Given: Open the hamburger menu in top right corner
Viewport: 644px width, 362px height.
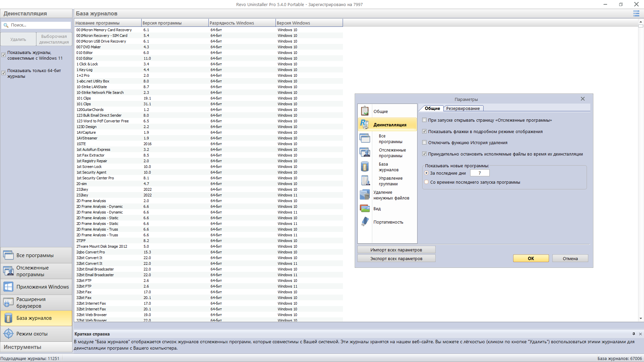Looking at the screenshot, I should click(x=636, y=14).
